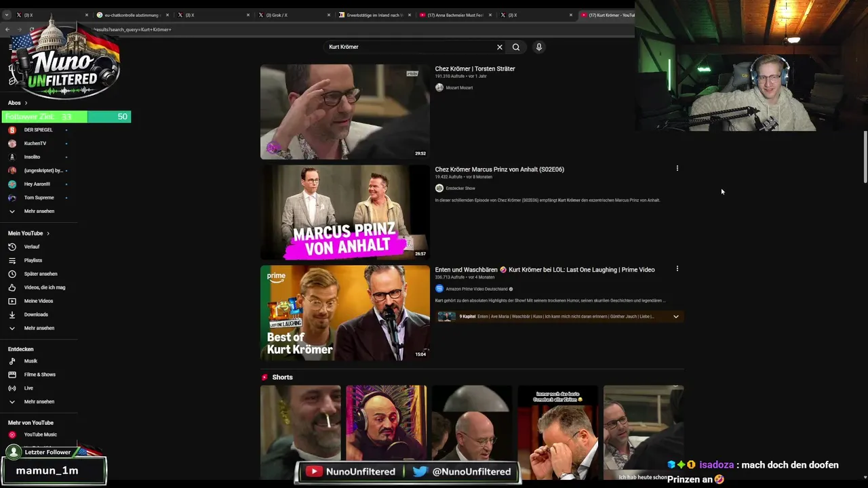
Task: Open browser tab list dropdown
Action: (7, 15)
